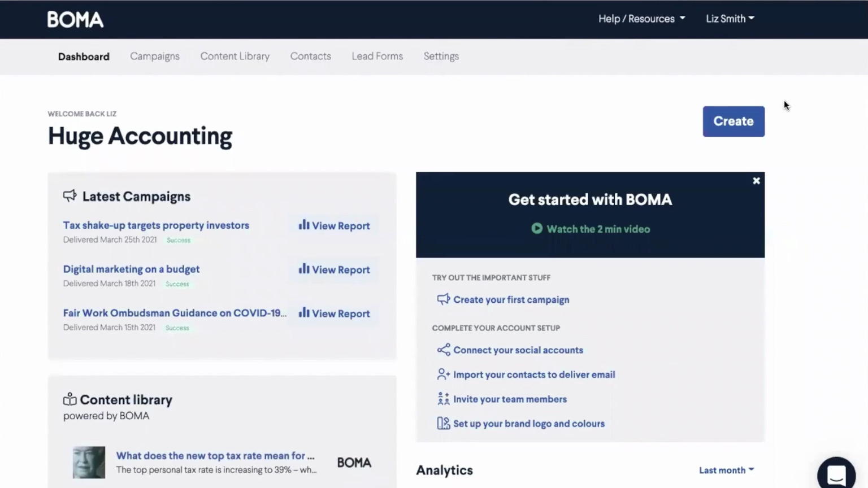Open the Last month analytics period dropdown
868x488 pixels.
click(x=726, y=470)
